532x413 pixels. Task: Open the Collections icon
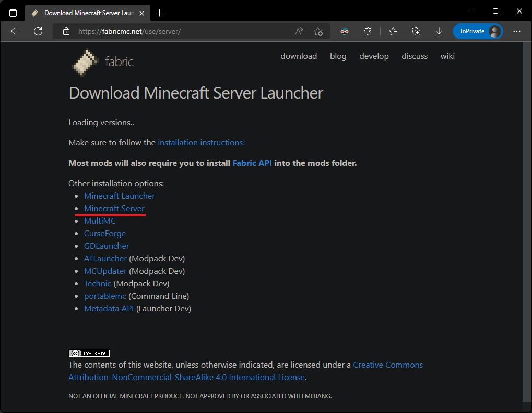416,31
